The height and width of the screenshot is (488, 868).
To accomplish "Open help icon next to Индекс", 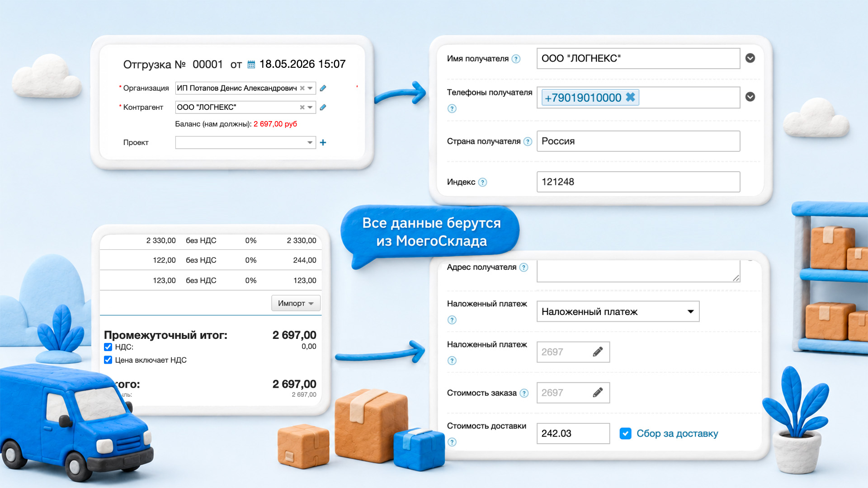I will click(x=482, y=182).
